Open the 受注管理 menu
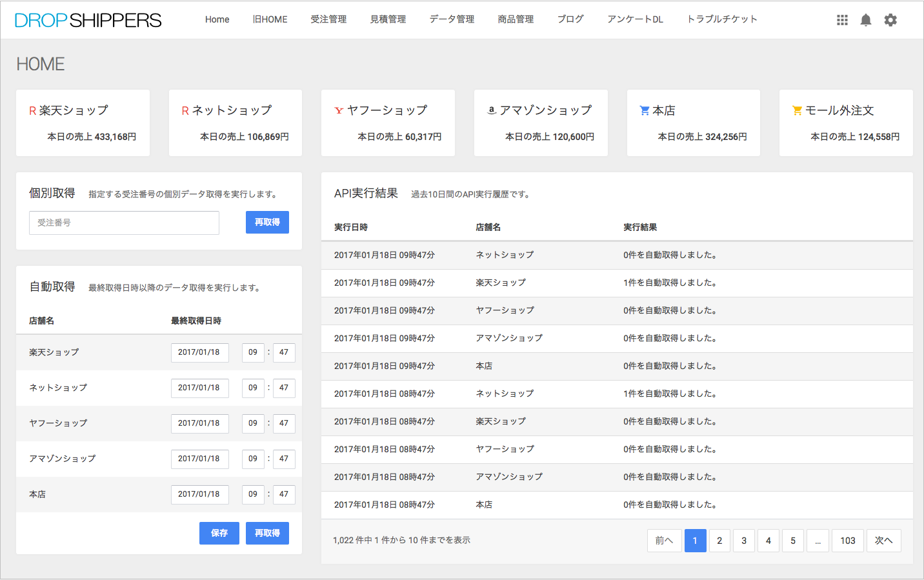This screenshot has height=580, width=924. pos(328,19)
